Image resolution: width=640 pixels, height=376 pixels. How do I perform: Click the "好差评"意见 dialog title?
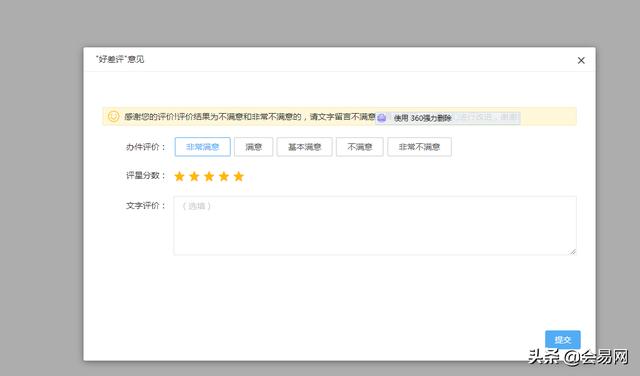pos(120,59)
